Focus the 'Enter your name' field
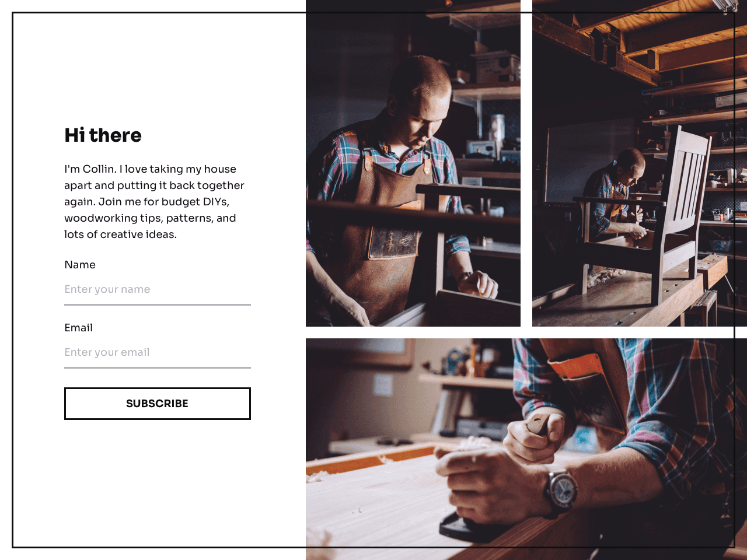Image resolution: width=747 pixels, height=560 pixels. click(x=158, y=289)
